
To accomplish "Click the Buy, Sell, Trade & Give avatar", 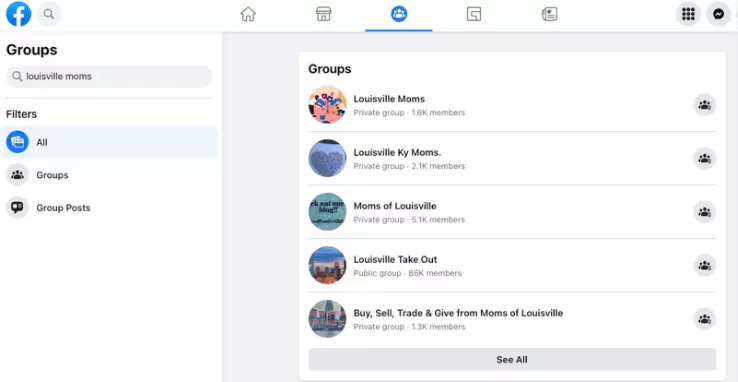I will 328,318.
